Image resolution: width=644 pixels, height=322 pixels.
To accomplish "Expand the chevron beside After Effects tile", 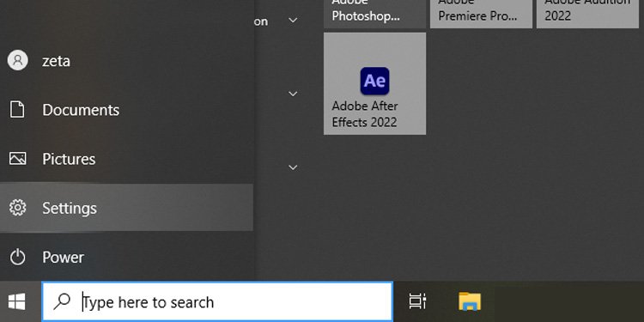I will click(x=293, y=94).
